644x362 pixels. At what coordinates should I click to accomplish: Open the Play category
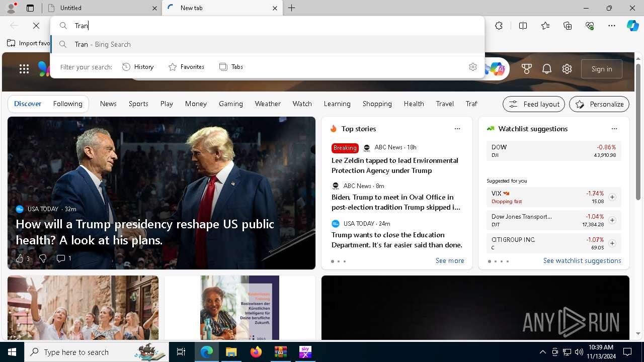[167, 104]
